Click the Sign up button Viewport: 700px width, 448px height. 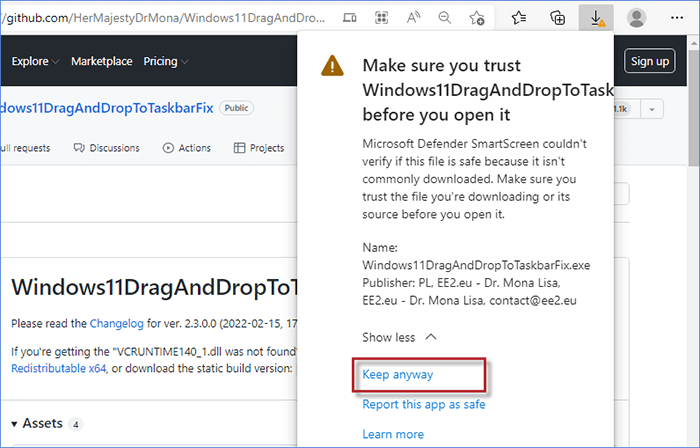[650, 61]
